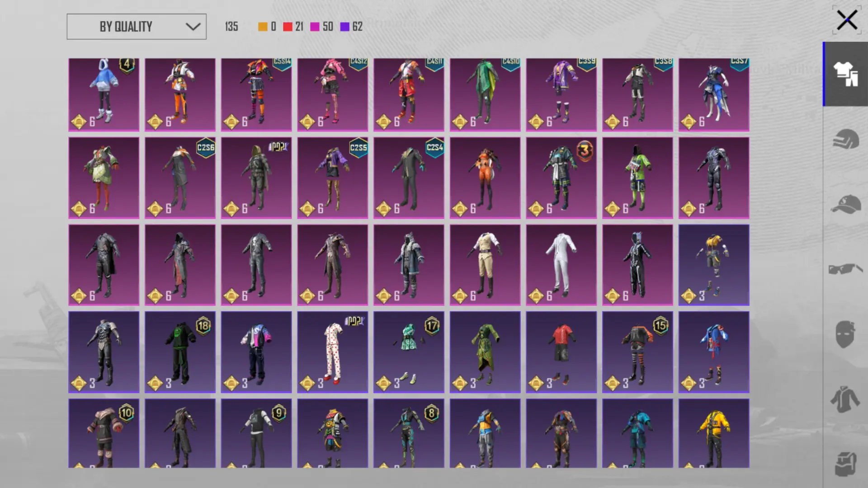Close the inventory with X icon

coord(846,20)
